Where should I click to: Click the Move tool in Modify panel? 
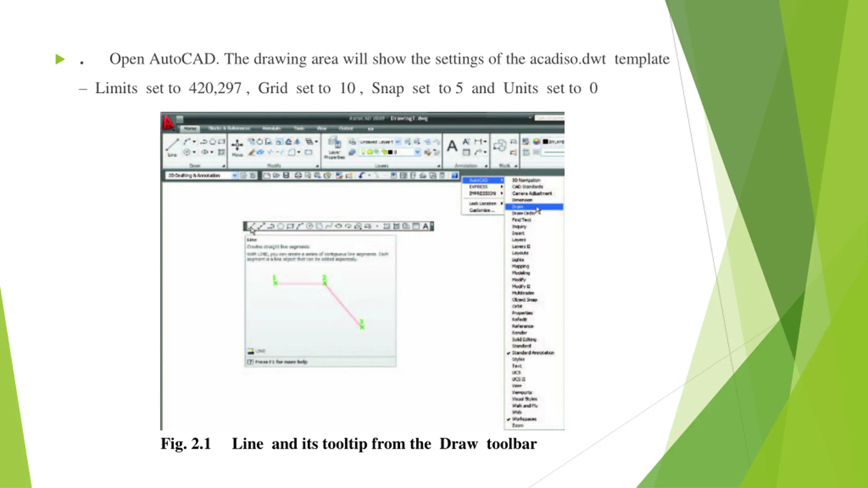[x=237, y=148]
